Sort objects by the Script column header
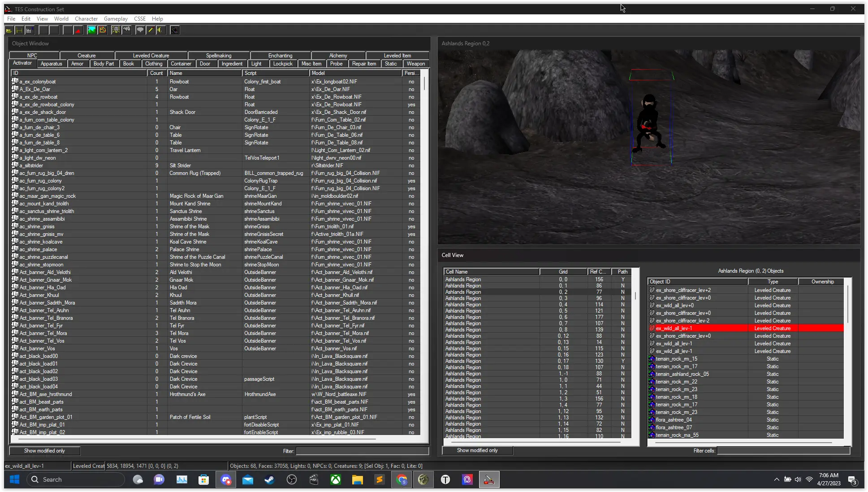The height and width of the screenshot is (492, 868). click(x=276, y=73)
